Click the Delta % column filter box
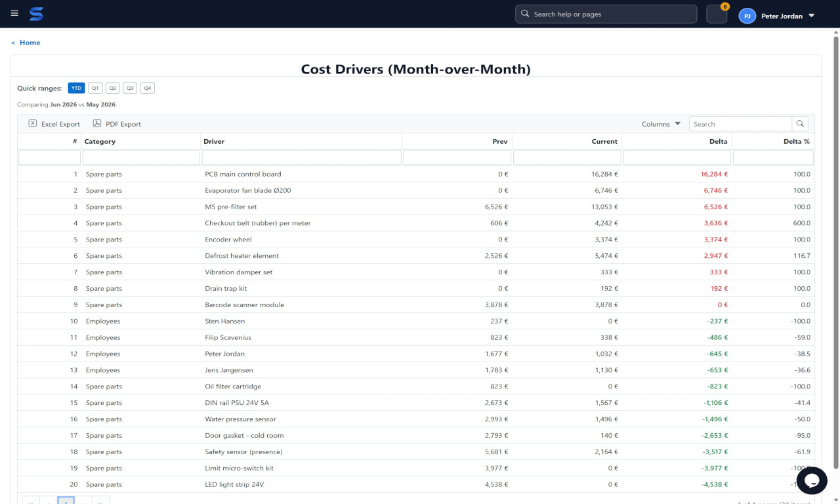The width and height of the screenshot is (840, 504). click(x=773, y=157)
